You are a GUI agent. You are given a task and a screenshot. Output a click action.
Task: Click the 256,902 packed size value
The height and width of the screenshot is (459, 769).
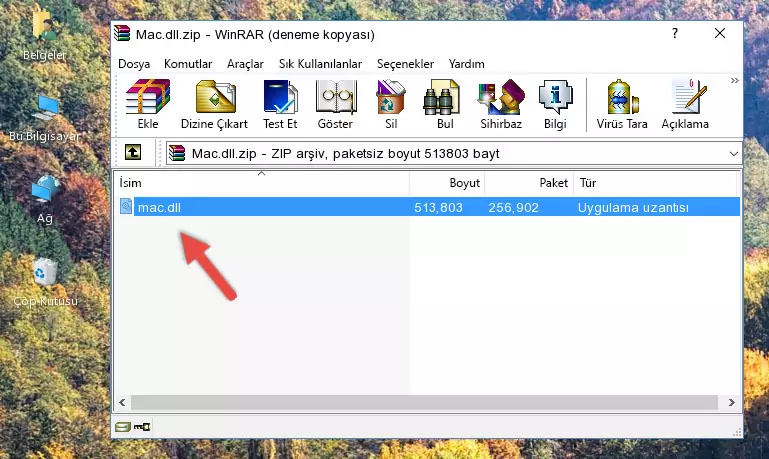513,207
